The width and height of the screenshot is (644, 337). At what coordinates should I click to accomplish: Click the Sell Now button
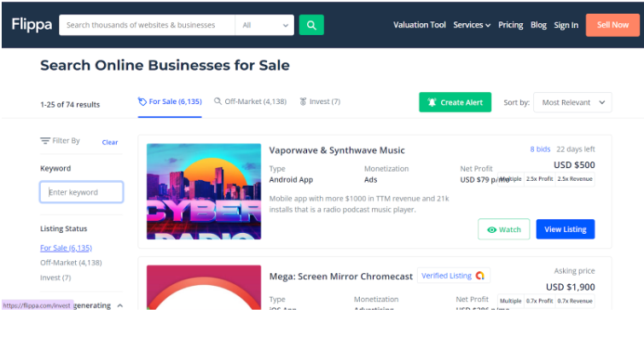coord(612,25)
